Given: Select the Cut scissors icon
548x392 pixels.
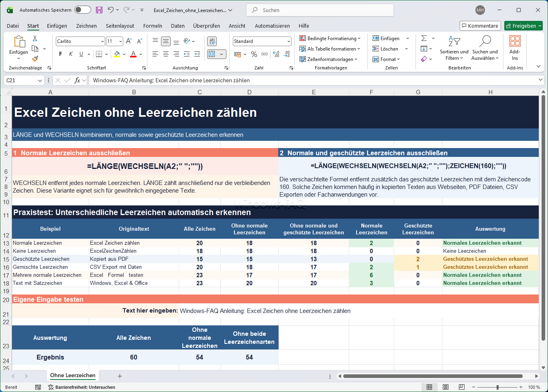Looking at the screenshot, I should tap(35, 39).
